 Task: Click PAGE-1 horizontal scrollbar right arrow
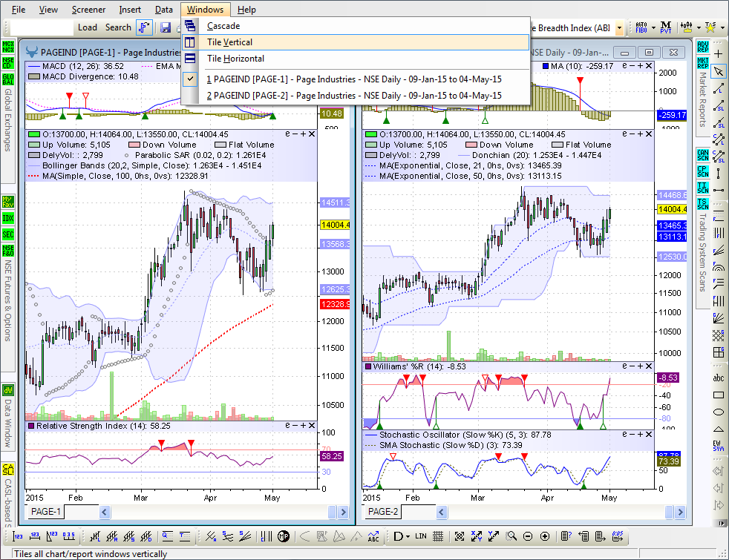[x=343, y=513]
